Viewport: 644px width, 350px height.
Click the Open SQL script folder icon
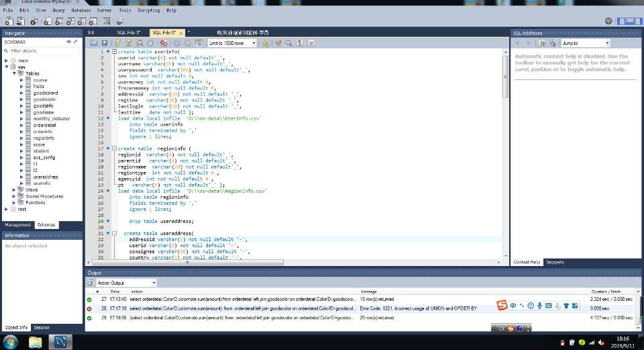[x=95, y=43]
